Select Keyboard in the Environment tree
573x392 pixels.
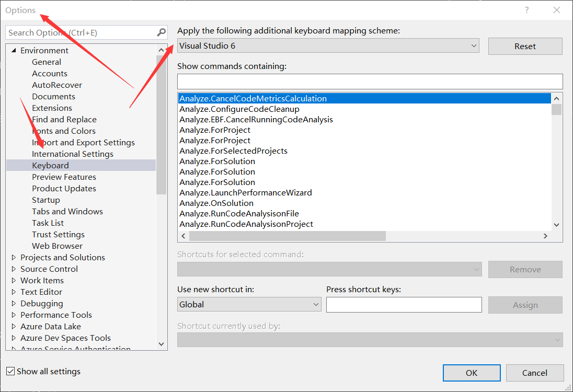50,165
